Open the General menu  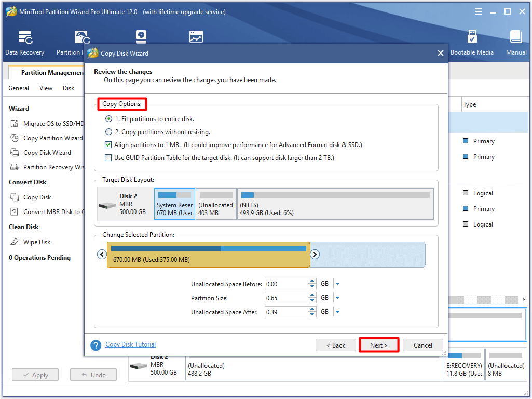pos(19,88)
